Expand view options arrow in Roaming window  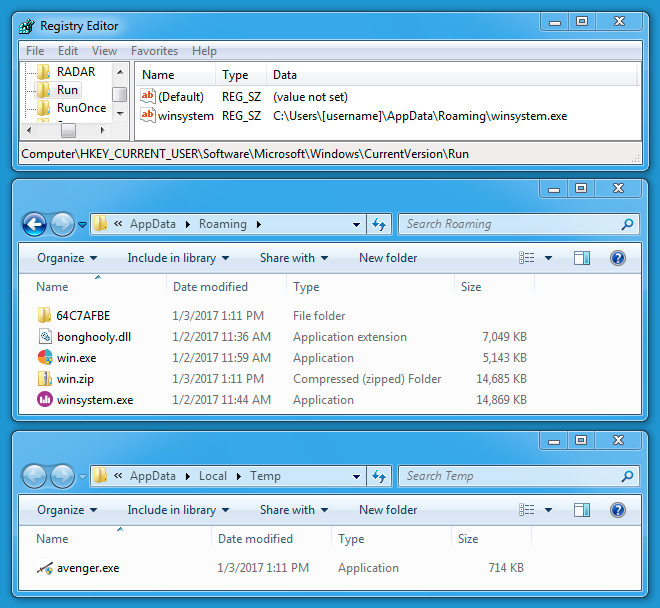pos(548,258)
